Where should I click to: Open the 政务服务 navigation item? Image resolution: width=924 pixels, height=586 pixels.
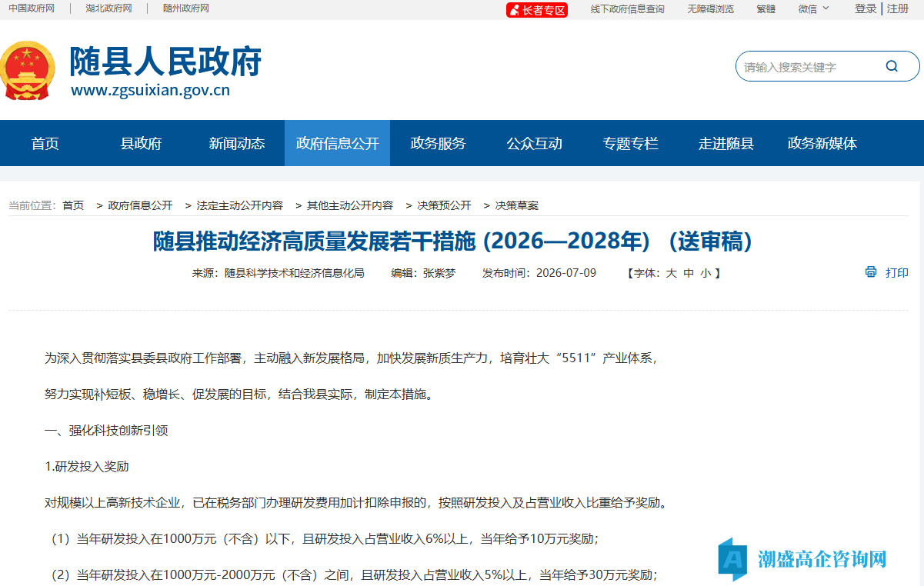(x=438, y=143)
